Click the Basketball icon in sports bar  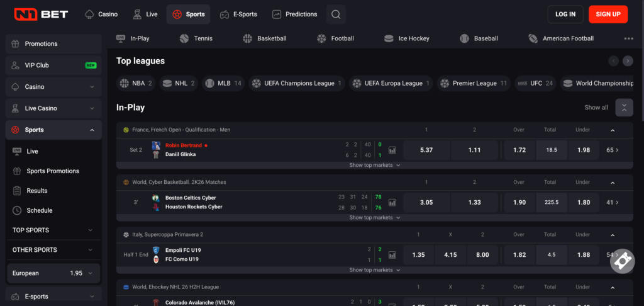[247, 38]
